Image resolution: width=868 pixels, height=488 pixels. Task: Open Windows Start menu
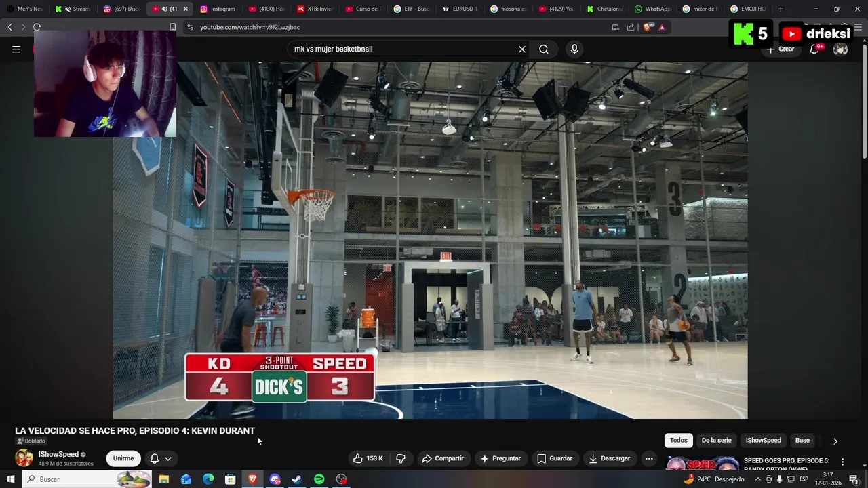click(x=10, y=479)
